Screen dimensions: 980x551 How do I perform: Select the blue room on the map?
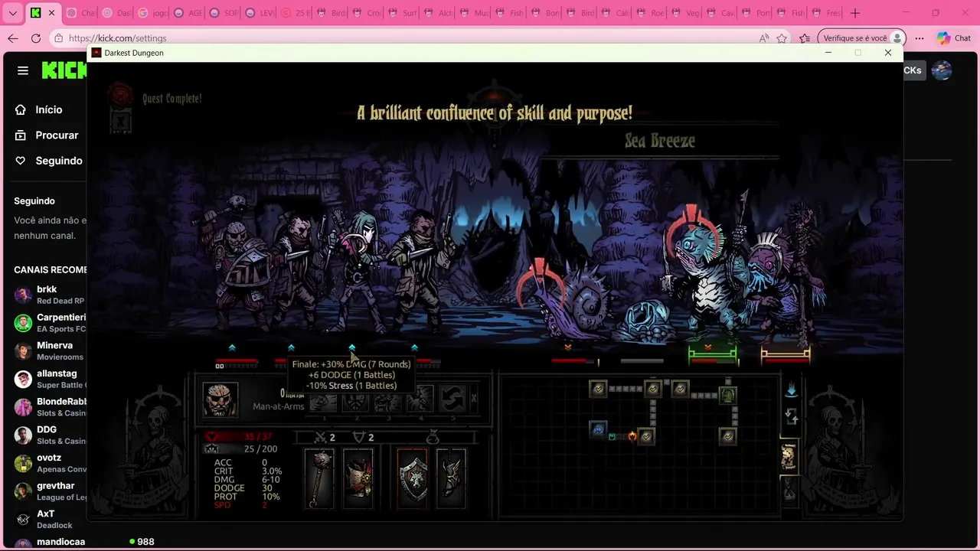(598, 429)
